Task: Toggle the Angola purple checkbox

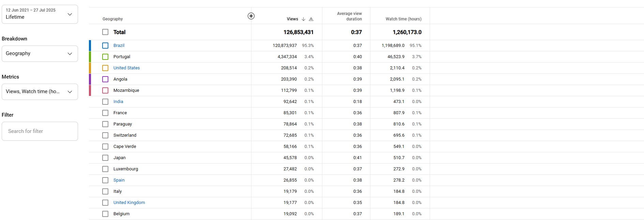Action: tap(105, 79)
